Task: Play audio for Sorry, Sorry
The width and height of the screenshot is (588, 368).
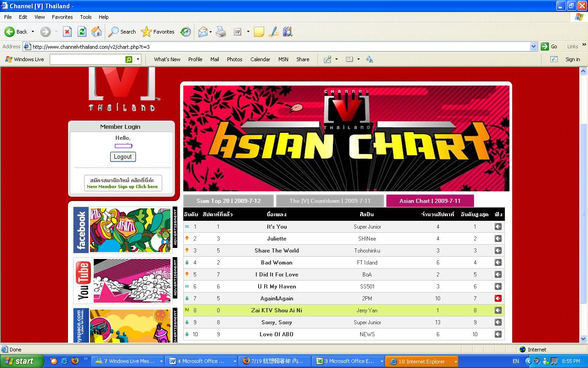Action: pos(498,322)
